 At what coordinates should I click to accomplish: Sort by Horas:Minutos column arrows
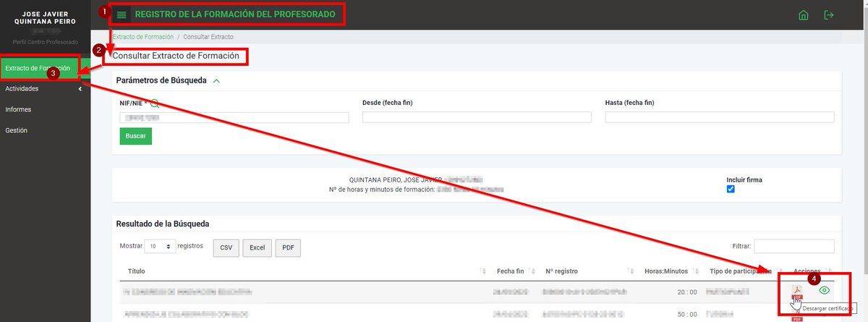[695, 271]
